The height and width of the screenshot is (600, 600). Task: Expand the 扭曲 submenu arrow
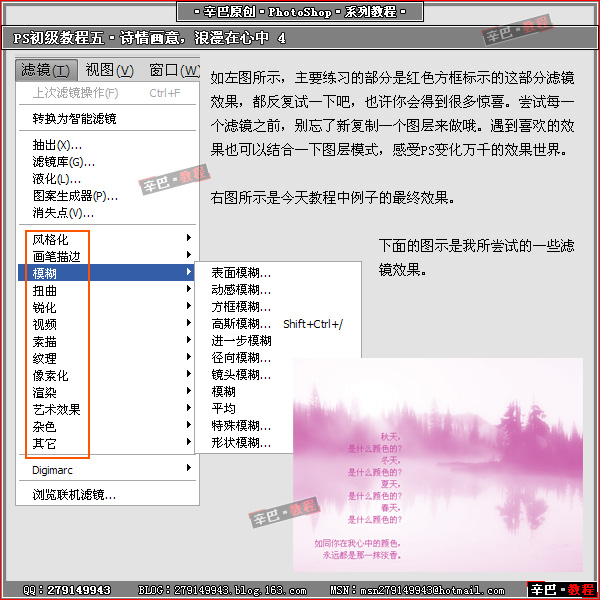tap(188, 289)
